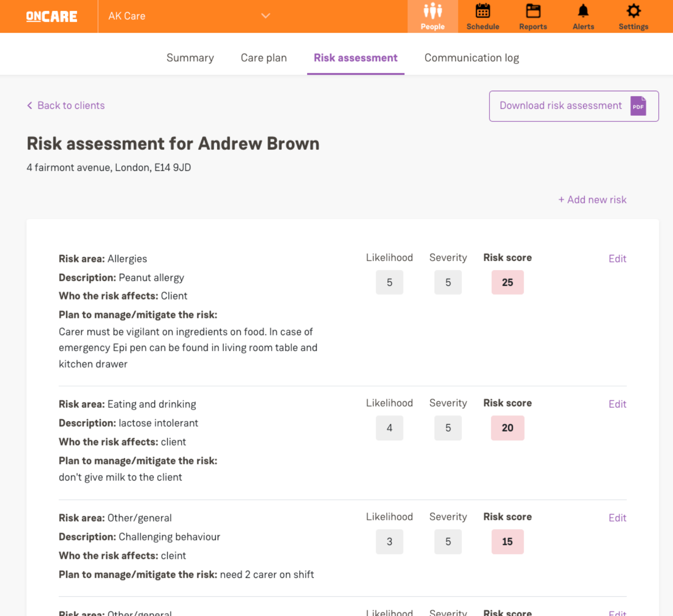Click the pink risk score 25 box
This screenshot has width=673, height=616.
(507, 283)
